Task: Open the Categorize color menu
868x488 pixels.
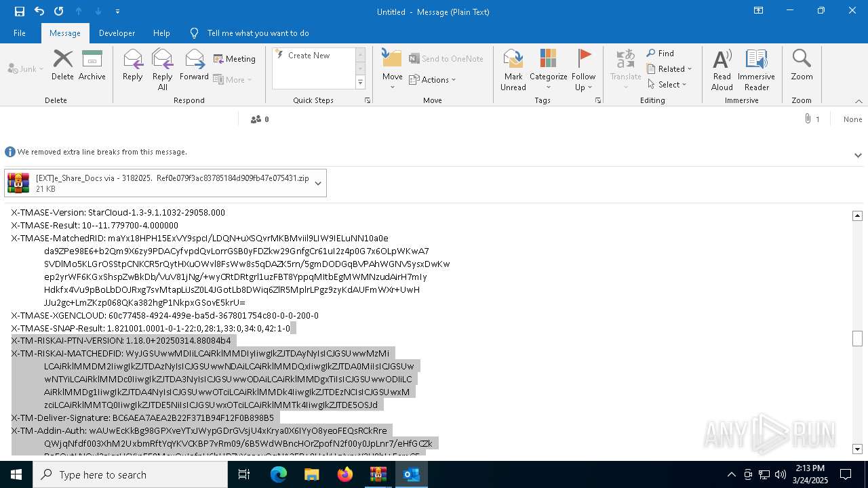Action: (x=549, y=69)
